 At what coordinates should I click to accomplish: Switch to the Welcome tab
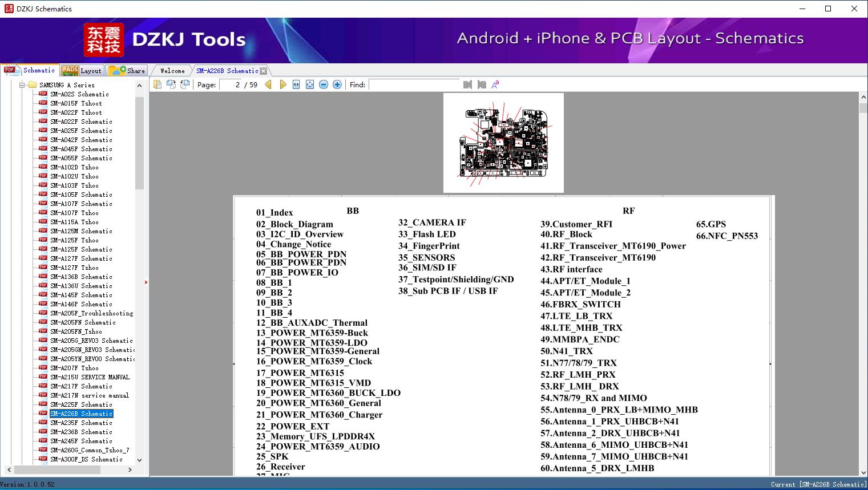click(x=172, y=71)
